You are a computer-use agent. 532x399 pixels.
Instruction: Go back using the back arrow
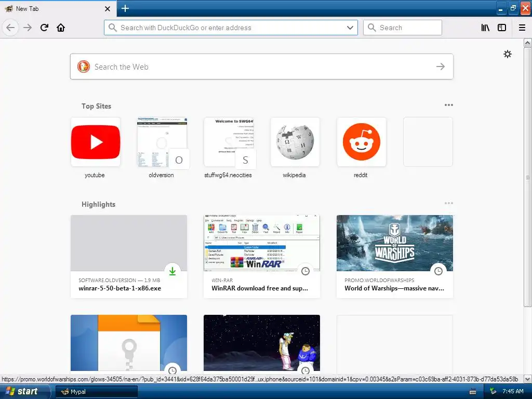[10, 28]
